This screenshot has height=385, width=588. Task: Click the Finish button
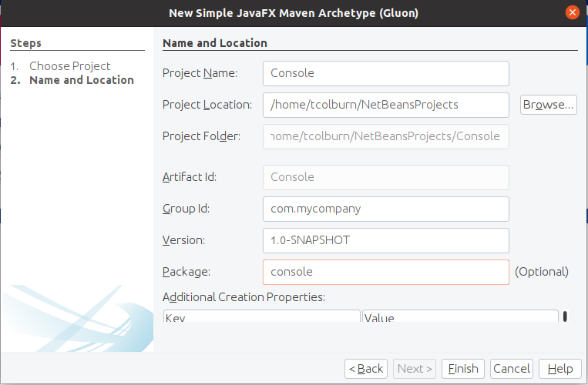(x=463, y=369)
